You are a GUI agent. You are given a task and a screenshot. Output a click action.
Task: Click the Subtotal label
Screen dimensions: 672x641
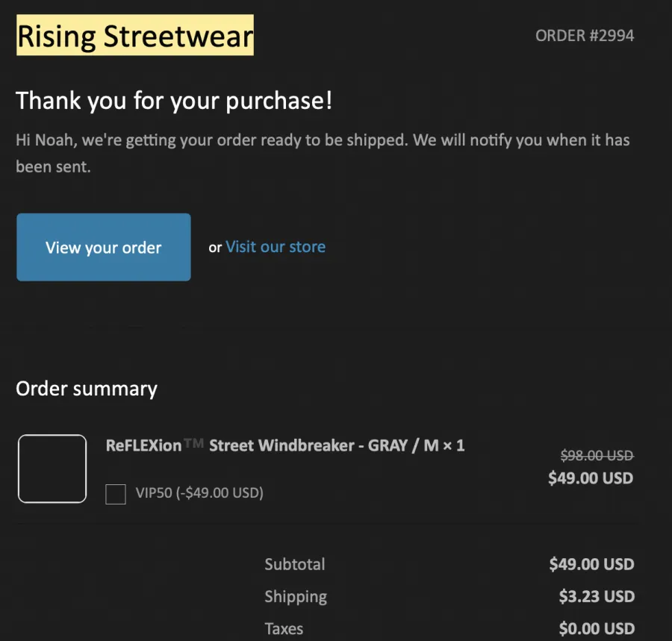point(295,564)
